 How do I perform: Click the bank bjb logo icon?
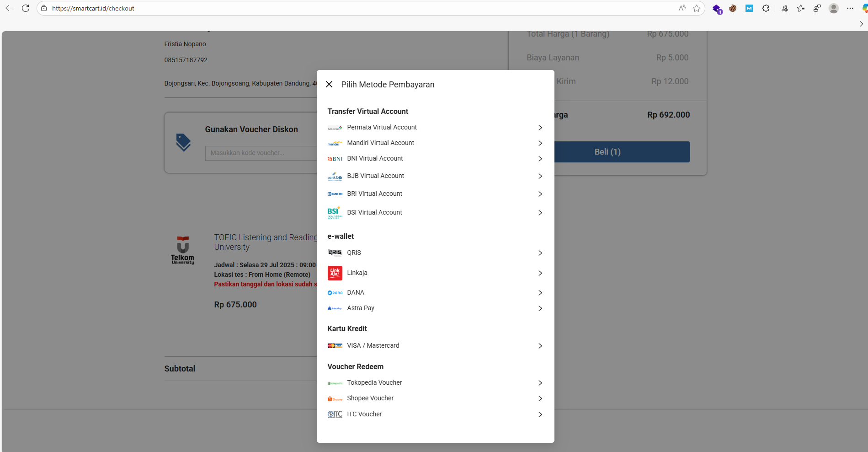335,177
